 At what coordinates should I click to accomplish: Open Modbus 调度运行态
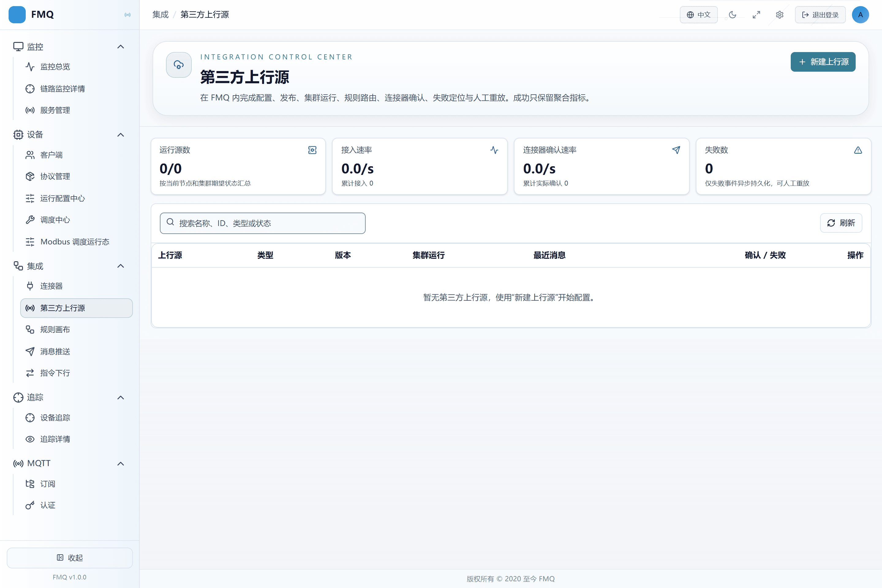click(77, 242)
